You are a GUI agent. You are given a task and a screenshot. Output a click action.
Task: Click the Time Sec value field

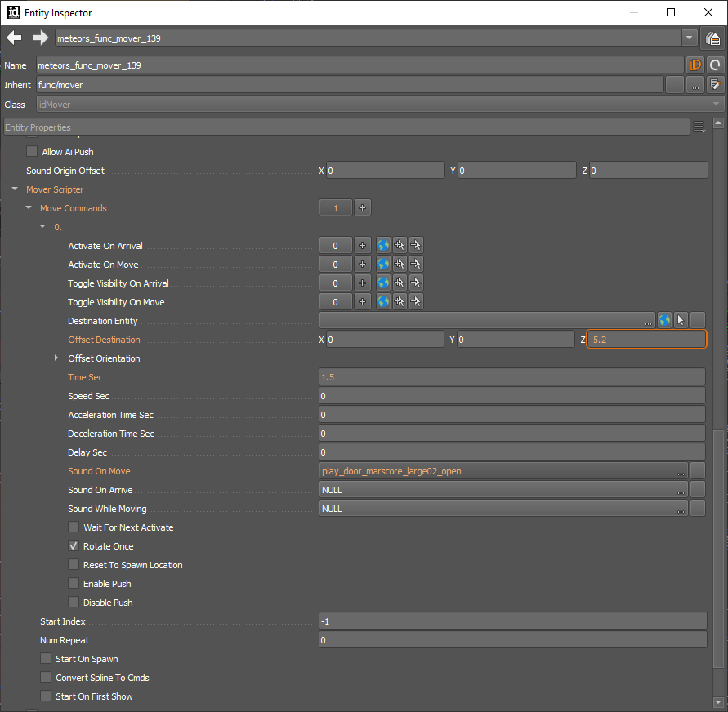pyautogui.click(x=512, y=377)
